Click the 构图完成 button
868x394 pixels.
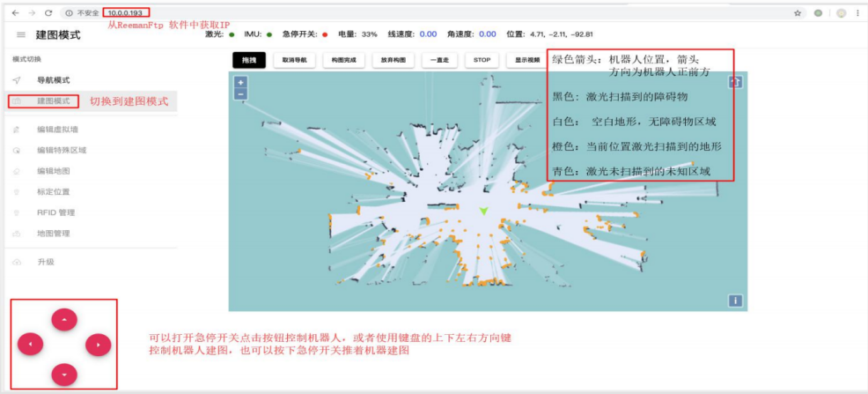click(x=344, y=60)
